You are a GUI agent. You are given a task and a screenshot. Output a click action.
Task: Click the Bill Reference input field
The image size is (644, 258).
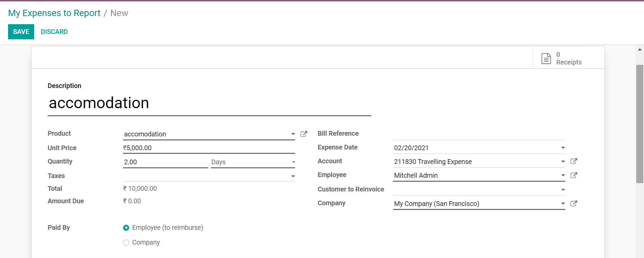[x=479, y=134]
